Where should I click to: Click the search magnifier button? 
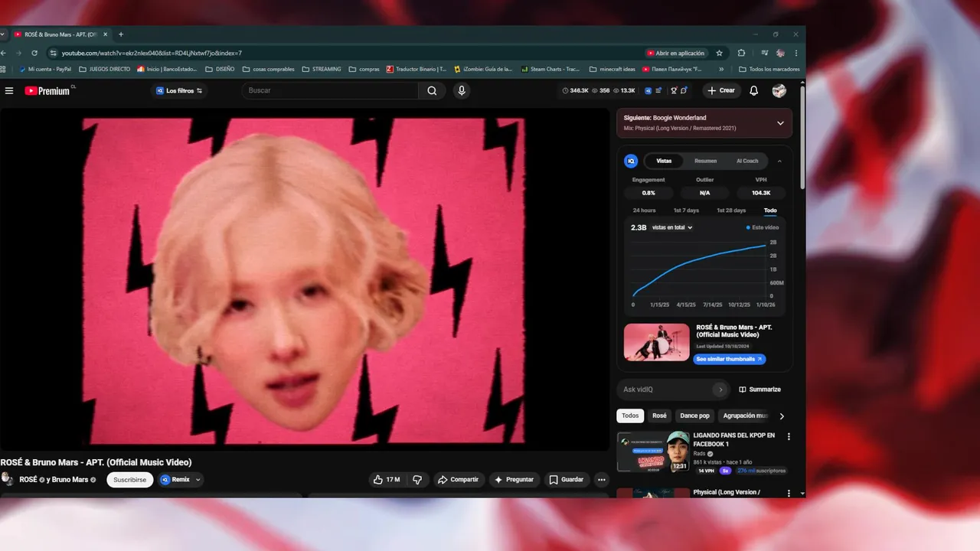(433, 90)
